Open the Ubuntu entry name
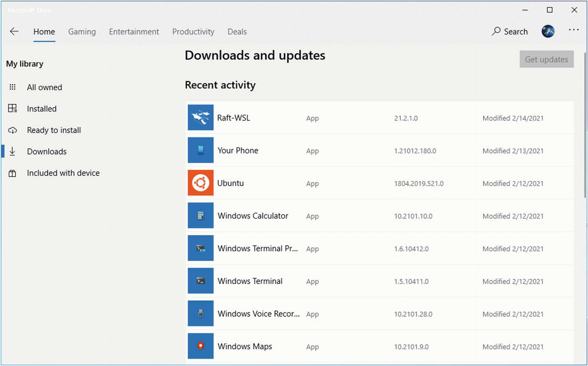Screen dimensions: 588x366 pos(230,183)
